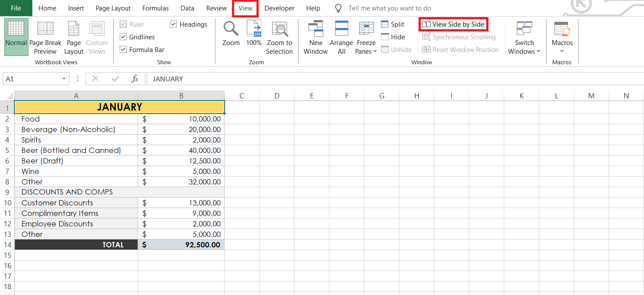Open the Insert tab
The width and height of the screenshot is (644, 295).
point(76,8)
